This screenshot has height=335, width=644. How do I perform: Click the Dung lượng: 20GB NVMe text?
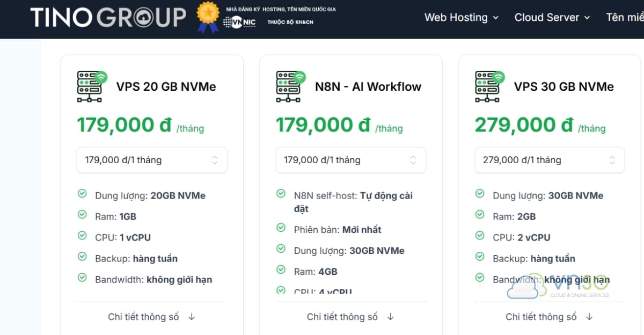click(x=150, y=196)
